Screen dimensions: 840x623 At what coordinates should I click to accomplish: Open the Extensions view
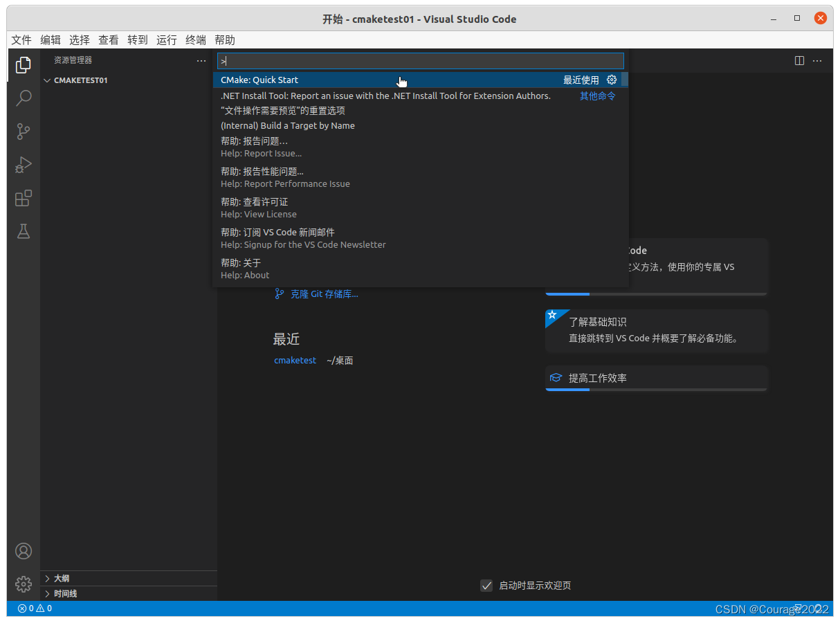(24, 199)
